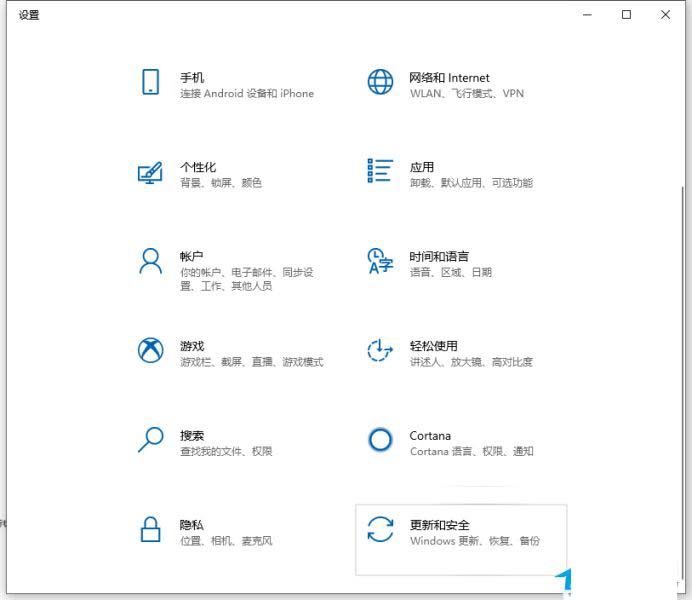
Task: Open the Cortana category title
Action: pyautogui.click(x=430, y=436)
